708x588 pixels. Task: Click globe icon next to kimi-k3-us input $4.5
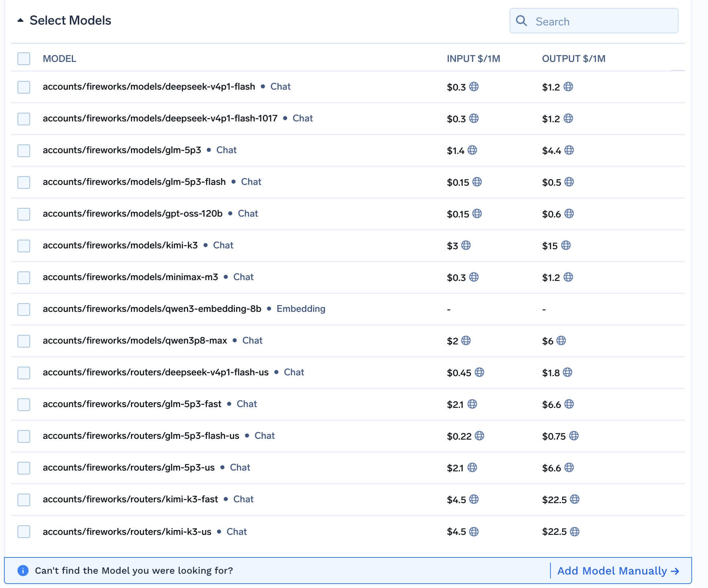point(474,532)
